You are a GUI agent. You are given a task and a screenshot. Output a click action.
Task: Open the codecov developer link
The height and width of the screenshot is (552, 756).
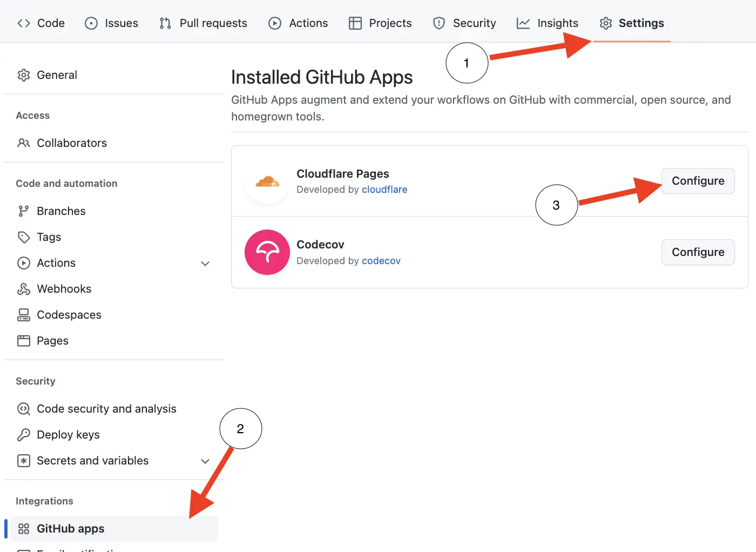click(x=381, y=260)
